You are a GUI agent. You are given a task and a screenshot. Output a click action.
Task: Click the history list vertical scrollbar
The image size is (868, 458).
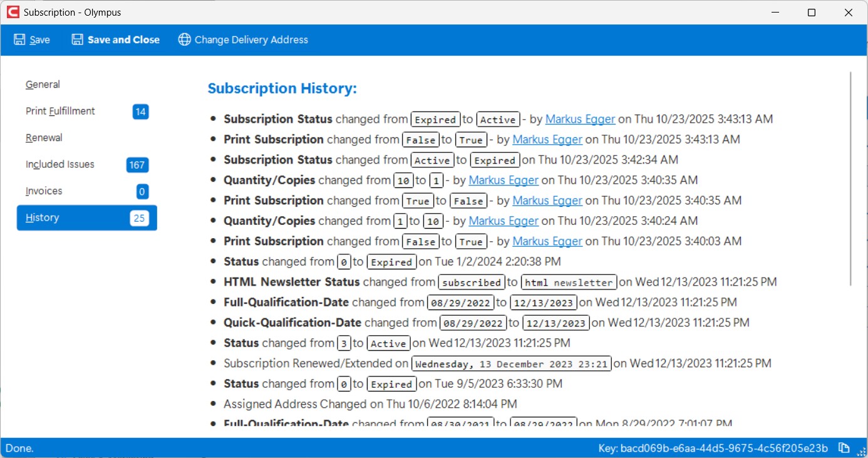tap(850, 179)
